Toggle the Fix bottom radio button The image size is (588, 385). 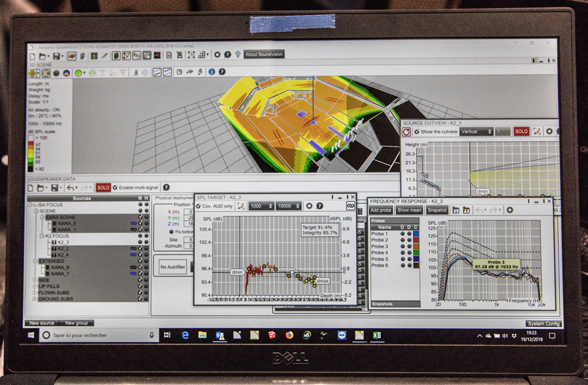pos(171,232)
